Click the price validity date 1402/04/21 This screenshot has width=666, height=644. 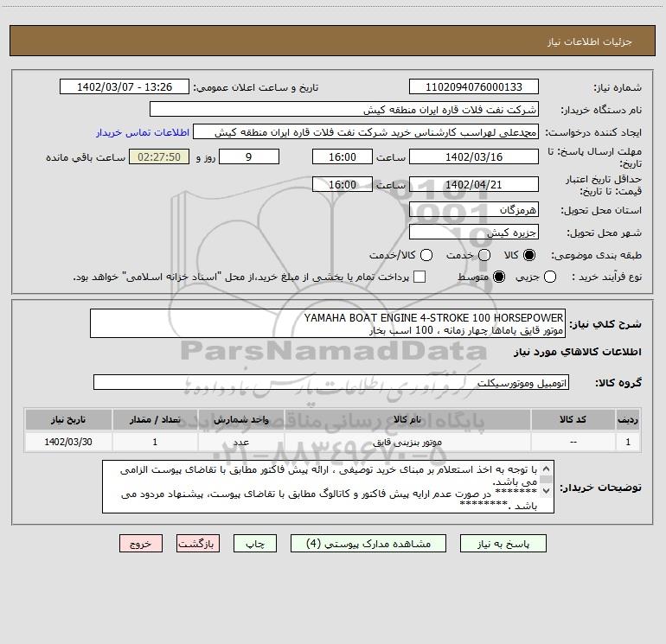coord(474,184)
